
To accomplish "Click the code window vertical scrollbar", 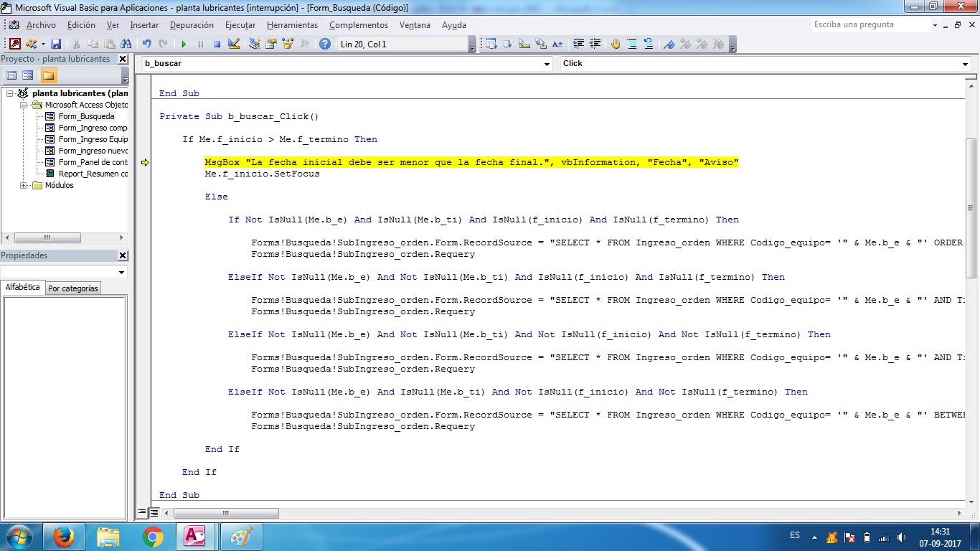I will (x=971, y=208).
